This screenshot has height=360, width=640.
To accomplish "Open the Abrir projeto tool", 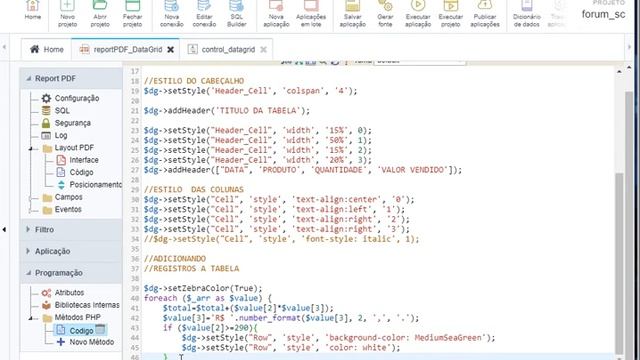I will click(x=100, y=14).
